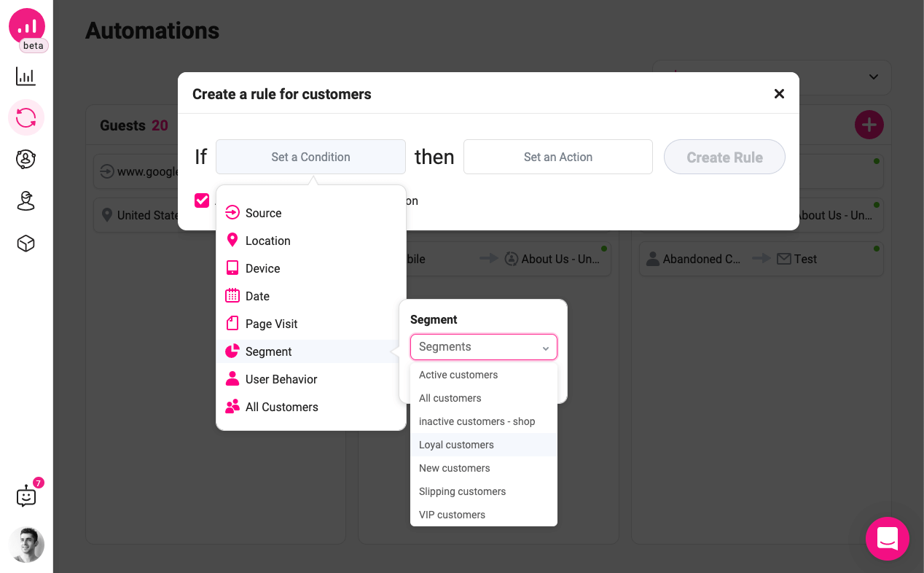
Task: Click the Page Visit document icon
Action: point(232,323)
